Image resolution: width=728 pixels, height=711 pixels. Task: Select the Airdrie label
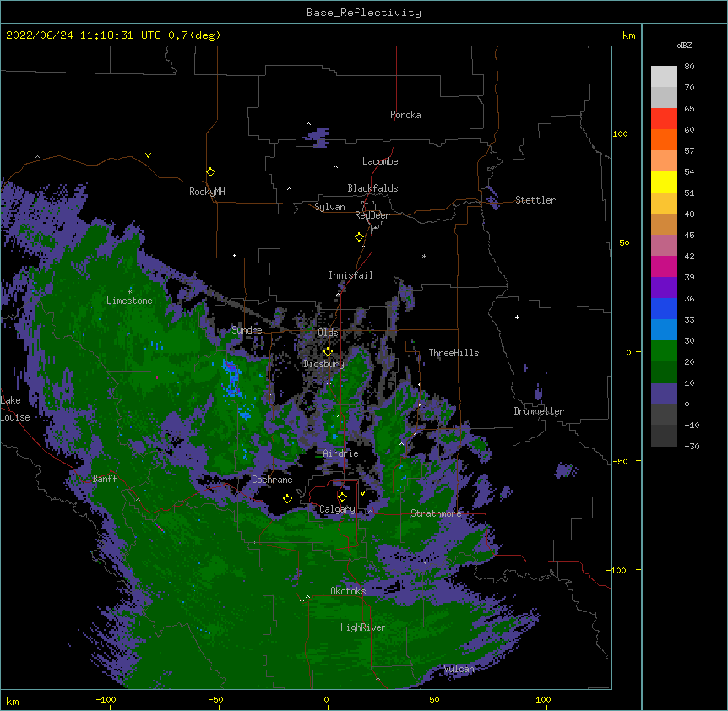(x=341, y=453)
